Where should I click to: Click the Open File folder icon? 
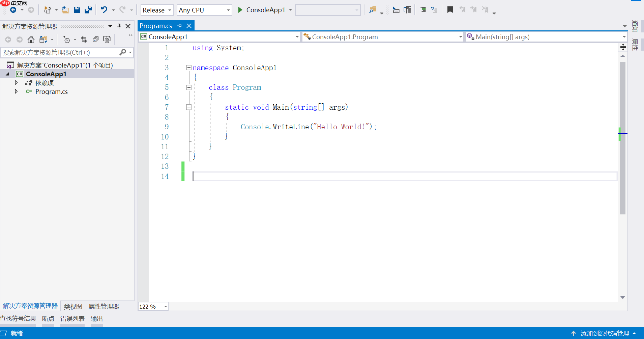pyautogui.click(x=65, y=10)
